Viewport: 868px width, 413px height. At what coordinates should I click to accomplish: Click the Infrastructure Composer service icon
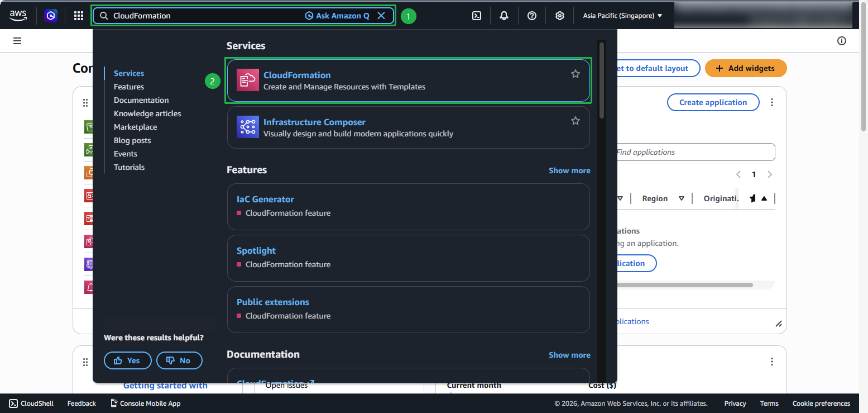click(248, 127)
